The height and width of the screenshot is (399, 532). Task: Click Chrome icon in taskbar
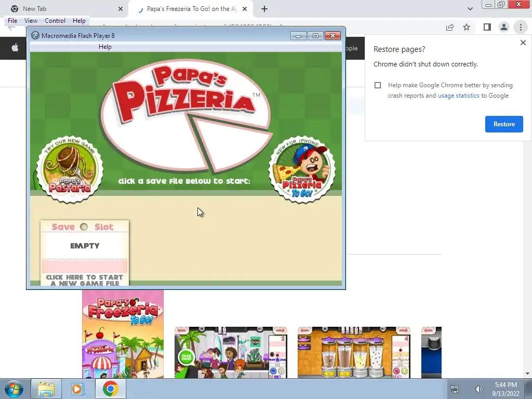(111, 389)
